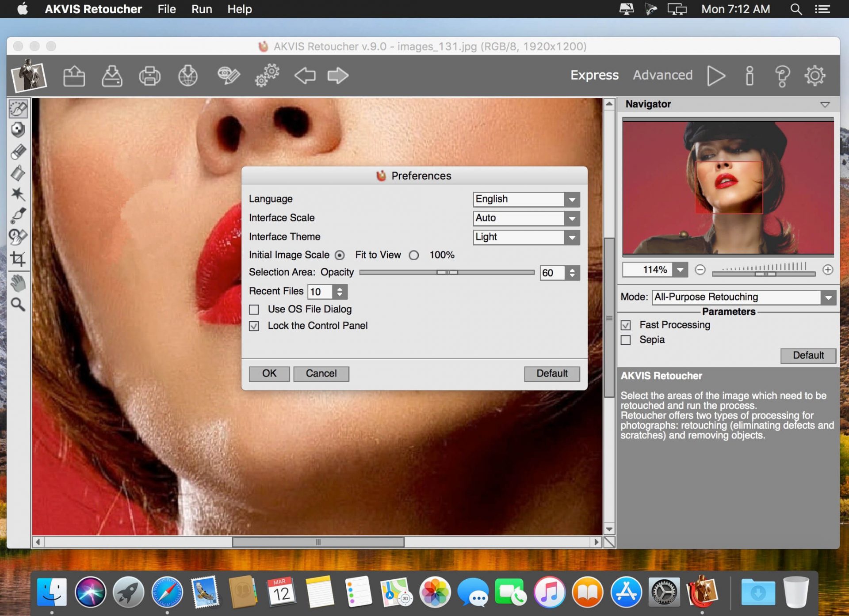The width and height of the screenshot is (849, 616).
Task: Click the Help question mark icon
Action: [782, 76]
